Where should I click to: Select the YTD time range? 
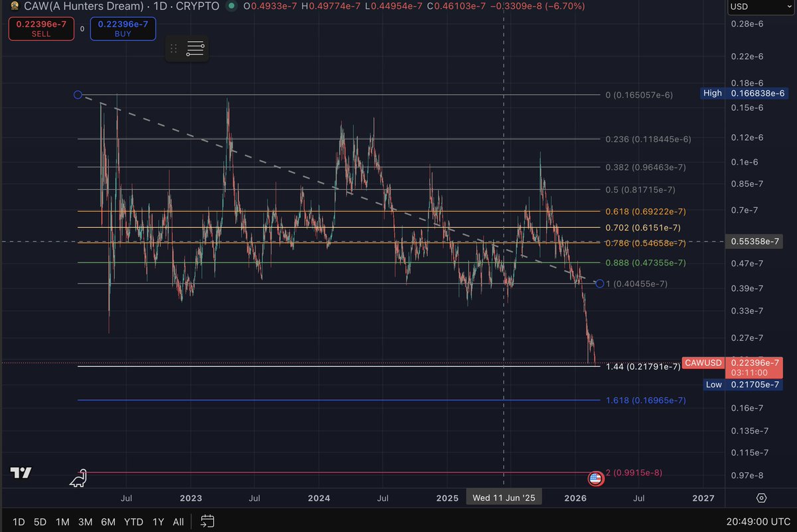click(x=133, y=522)
